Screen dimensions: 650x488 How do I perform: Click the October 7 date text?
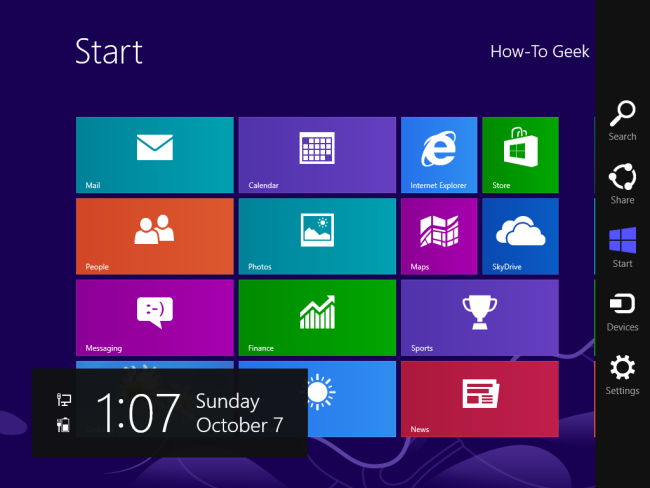tap(240, 425)
